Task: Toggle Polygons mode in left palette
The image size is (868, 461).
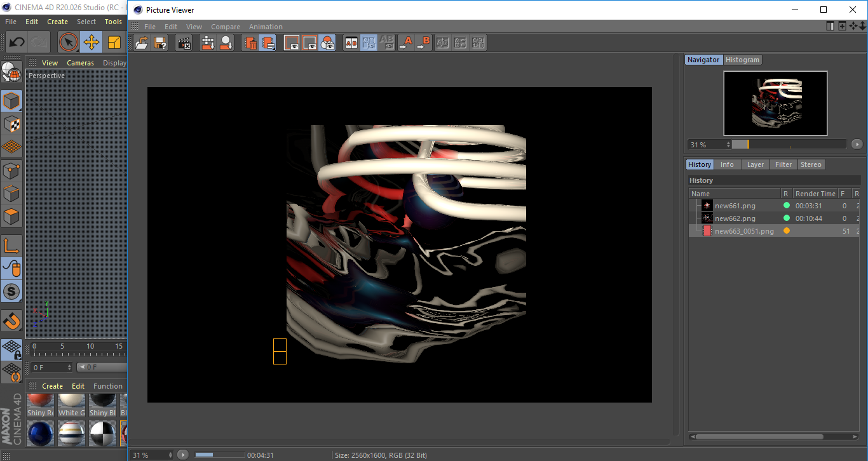Action: click(11, 216)
